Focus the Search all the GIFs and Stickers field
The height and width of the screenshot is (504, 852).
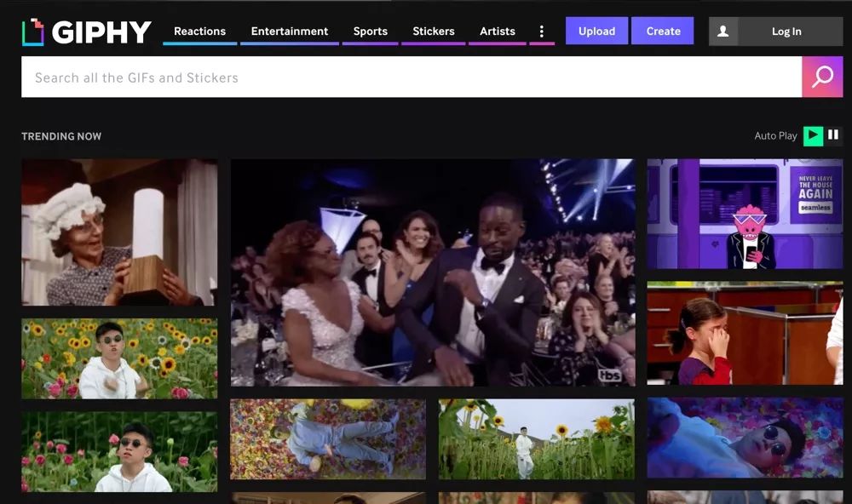point(412,77)
